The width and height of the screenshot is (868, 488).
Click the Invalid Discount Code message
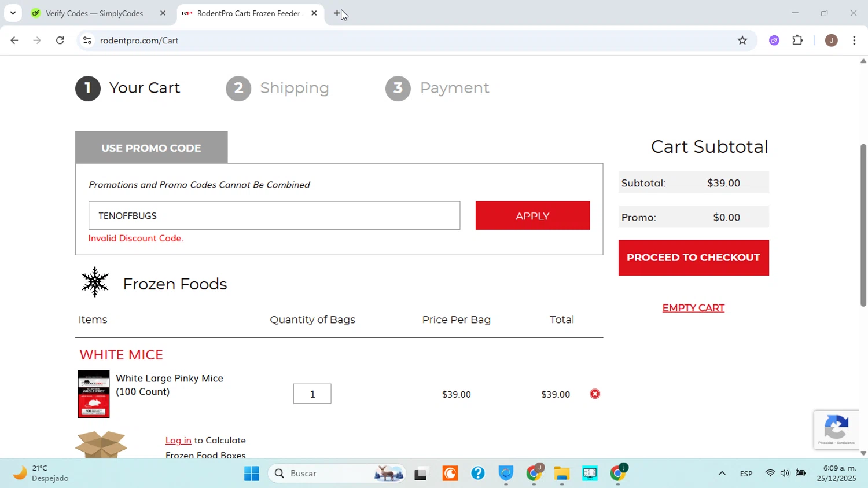tap(136, 238)
